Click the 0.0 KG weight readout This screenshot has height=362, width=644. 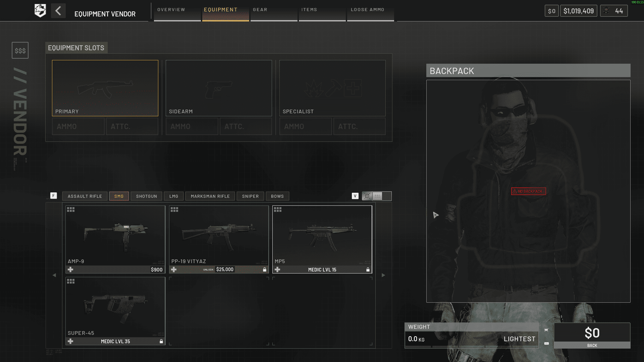(416, 339)
